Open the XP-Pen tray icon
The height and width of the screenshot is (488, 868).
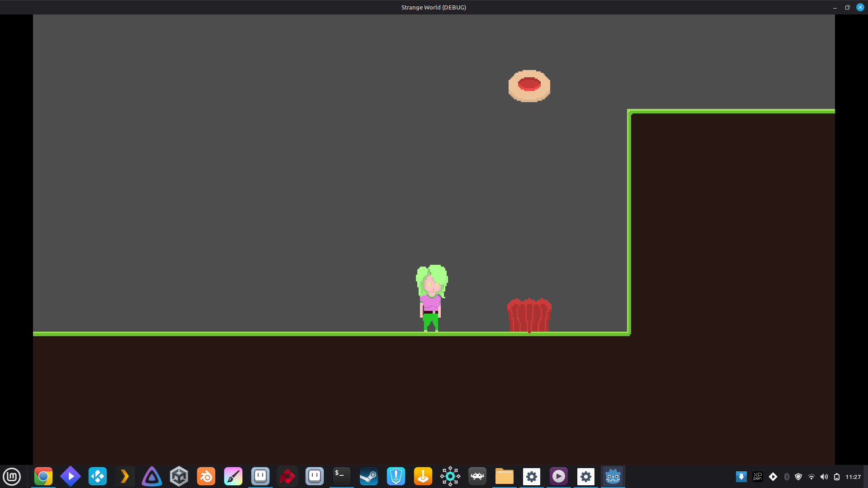[x=758, y=477]
